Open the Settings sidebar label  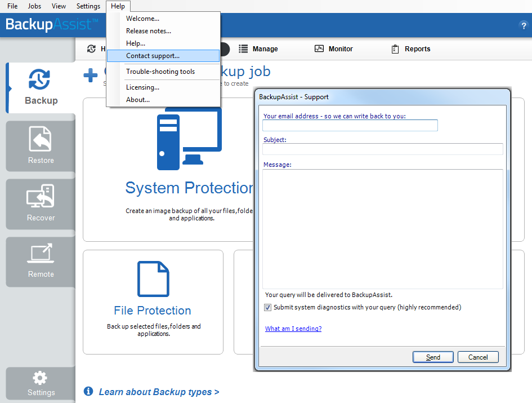pyautogui.click(x=41, y=392)
